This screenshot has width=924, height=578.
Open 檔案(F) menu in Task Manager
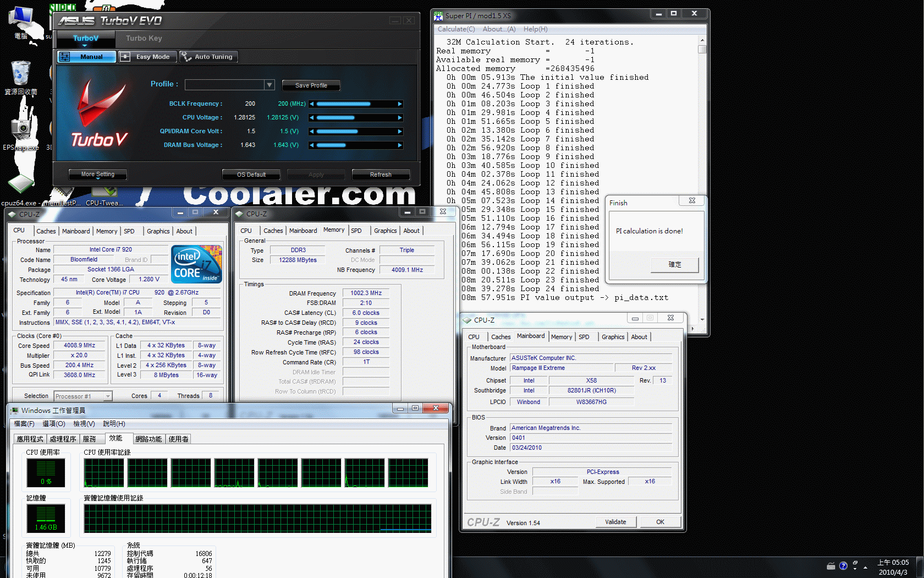(24, 424)
